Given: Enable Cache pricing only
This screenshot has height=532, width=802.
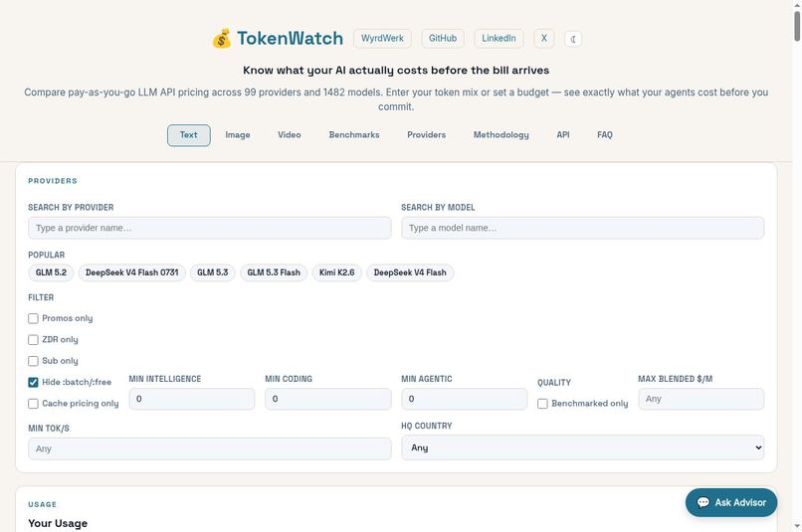Looking at the screenshot, I should (x=33, y=404).
